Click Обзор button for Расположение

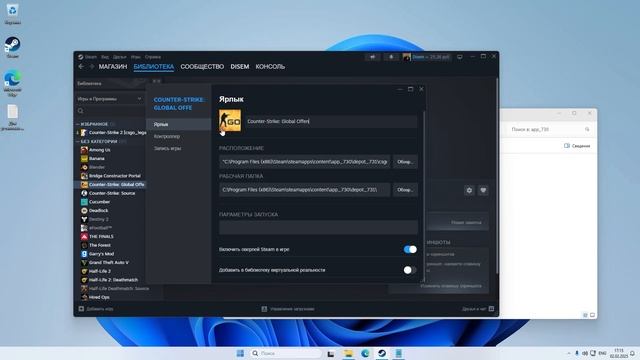point(405,162)
